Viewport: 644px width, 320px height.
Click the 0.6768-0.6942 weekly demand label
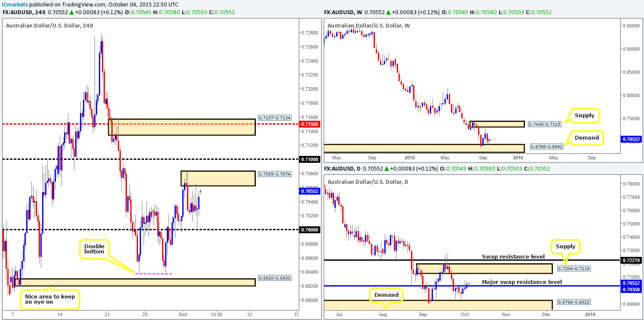pos(546,146)
